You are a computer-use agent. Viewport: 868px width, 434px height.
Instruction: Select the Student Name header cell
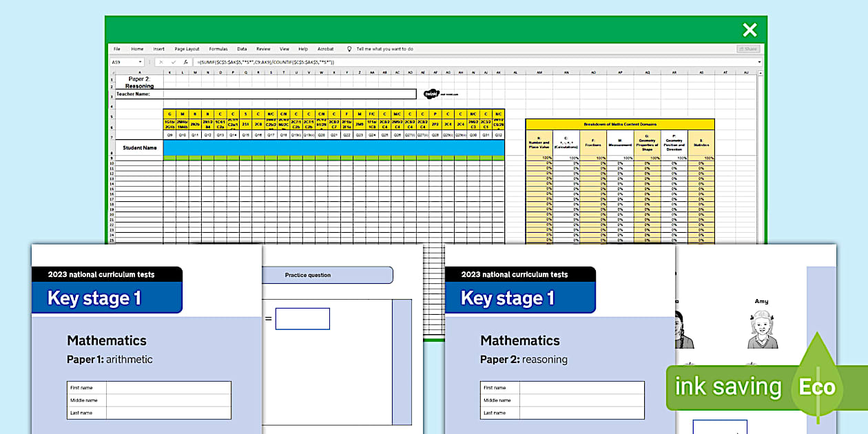(x=139, y=147)
